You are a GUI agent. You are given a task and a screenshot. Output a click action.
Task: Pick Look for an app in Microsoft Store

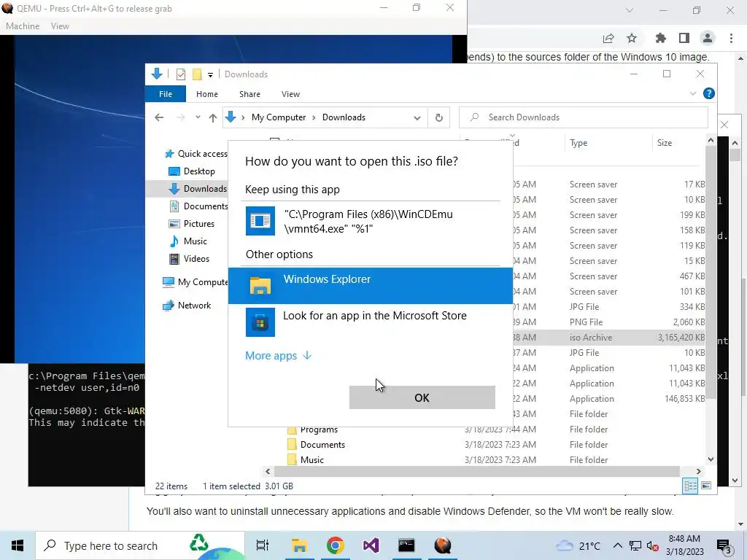click(370, 322)
